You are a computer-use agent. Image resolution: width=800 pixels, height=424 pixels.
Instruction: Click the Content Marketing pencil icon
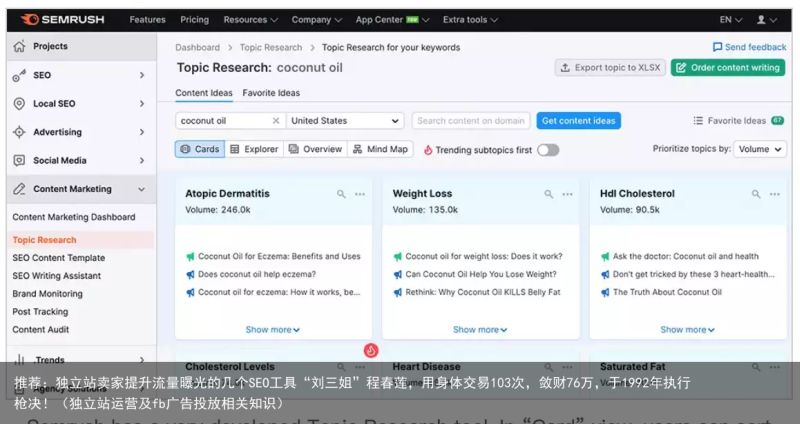tap(19, 189)
